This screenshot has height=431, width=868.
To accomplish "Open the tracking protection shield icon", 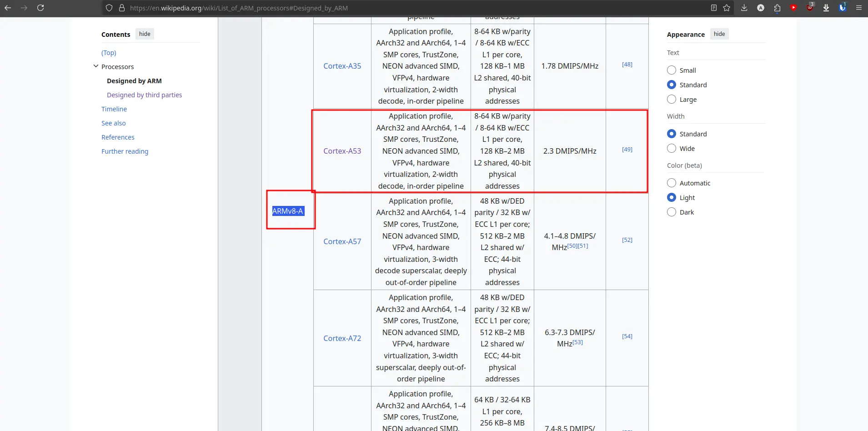I will pyautogui.click(x=109, y=8).
